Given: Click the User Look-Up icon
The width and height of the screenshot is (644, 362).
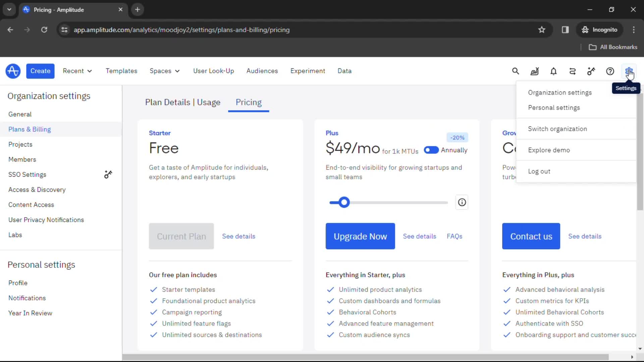Looking at the screenshot, I should pyautogui.click(x=214, y=71).
